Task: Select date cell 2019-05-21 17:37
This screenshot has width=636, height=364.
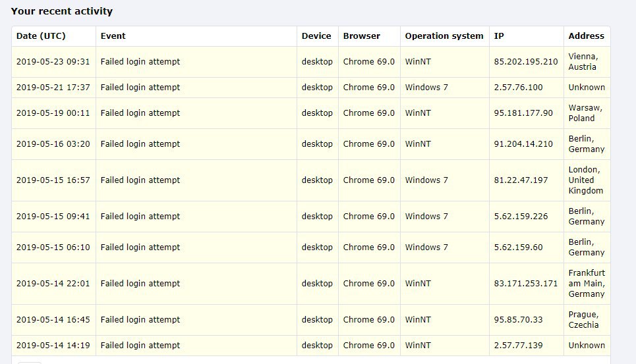Action: (53, 88)
